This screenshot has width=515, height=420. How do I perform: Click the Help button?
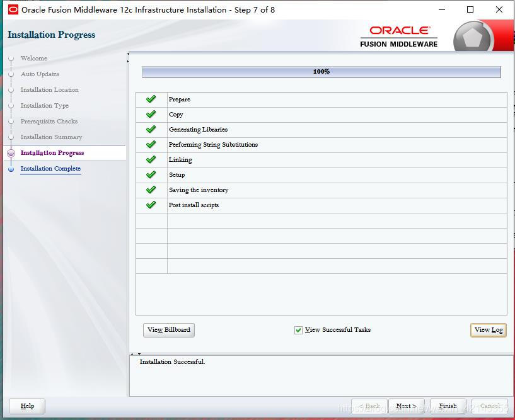(x=27, y=406)
